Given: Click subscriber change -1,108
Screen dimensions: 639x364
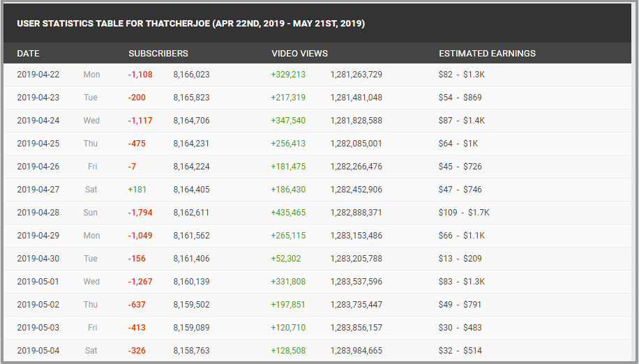Looking at the screenshot, I should [140, 75].
